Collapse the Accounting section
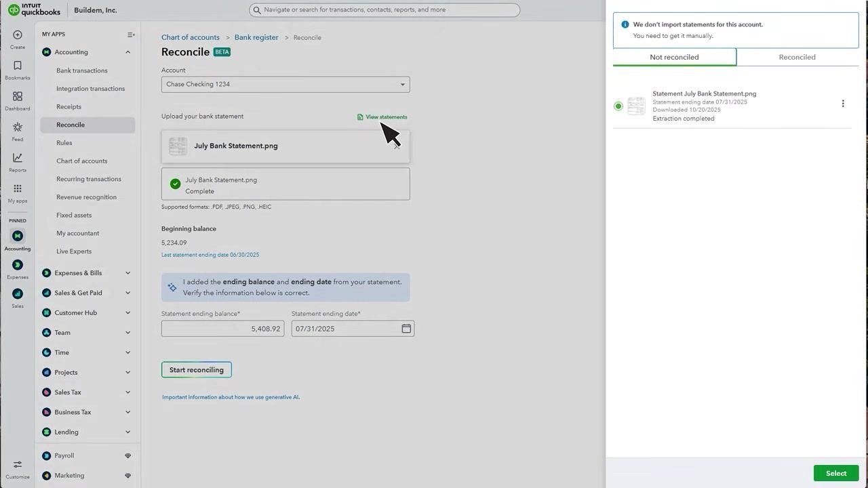Viewport: 868px width, 488px height. coord(127,52)
